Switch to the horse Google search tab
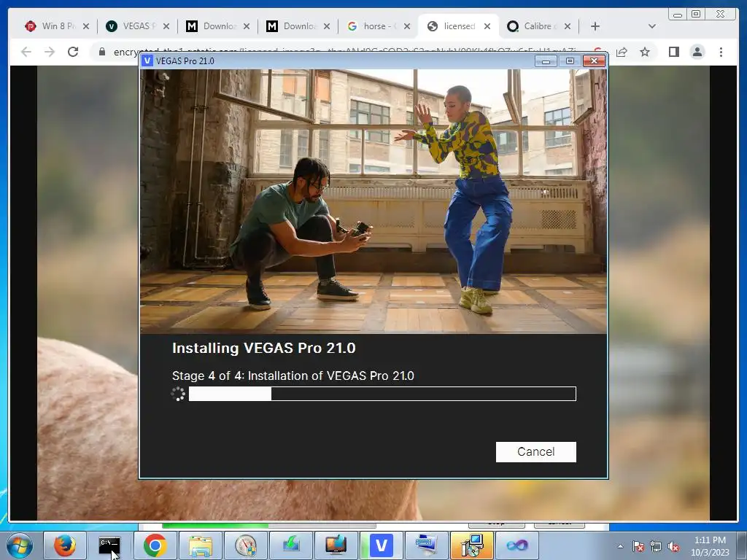 click(x=379, y=26)
